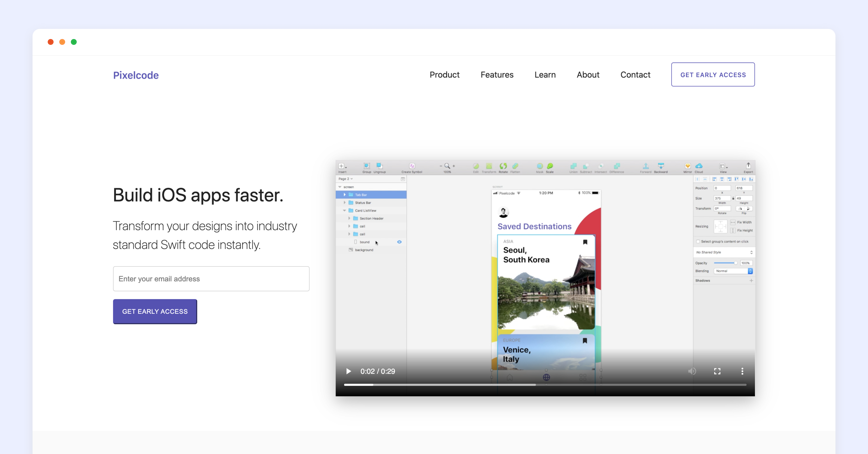Click the Mirror icon in the toolbar
Screen dimensions: 868x454
click(x=688, y=166)
